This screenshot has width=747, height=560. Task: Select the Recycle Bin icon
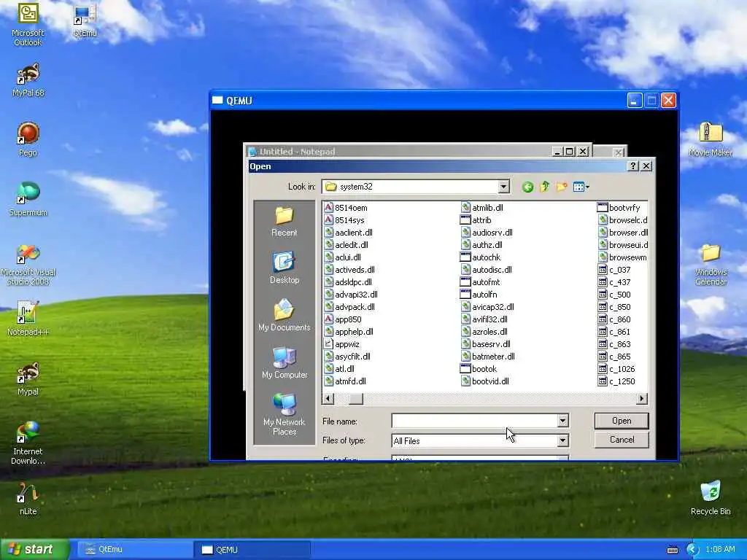tap(711, 498)
